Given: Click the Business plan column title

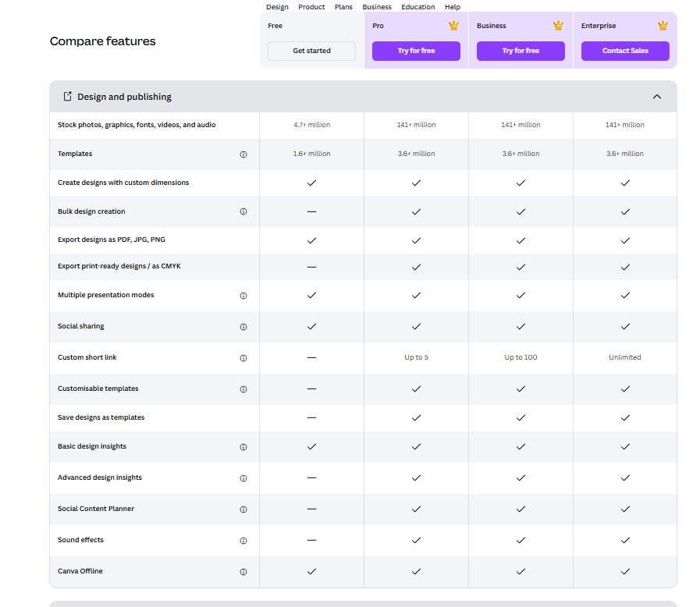Looking at the screenshot, I should (x=492, y=26).
